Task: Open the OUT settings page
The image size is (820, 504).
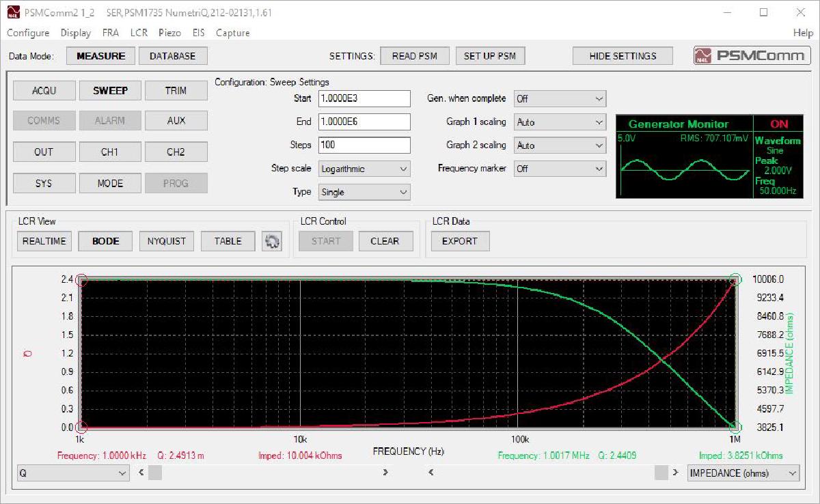Action: [44, 151]
